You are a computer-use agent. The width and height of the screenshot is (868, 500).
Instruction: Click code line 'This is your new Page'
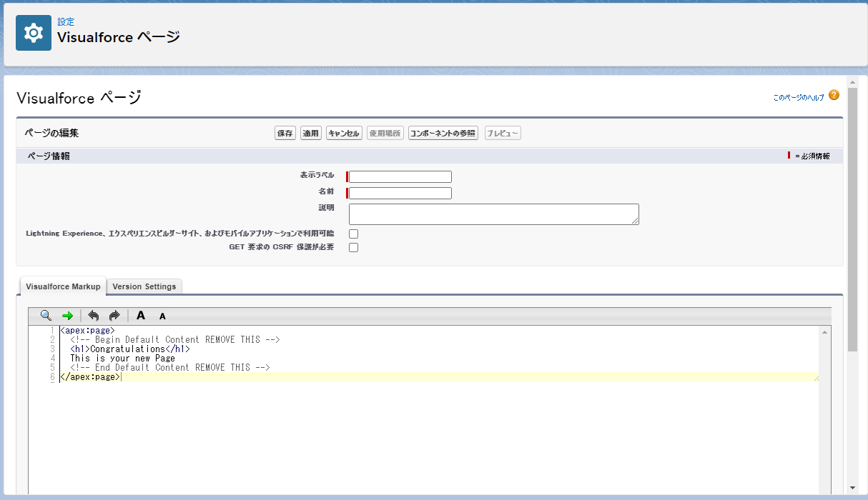pyautogui.click(x=122, y=359)
